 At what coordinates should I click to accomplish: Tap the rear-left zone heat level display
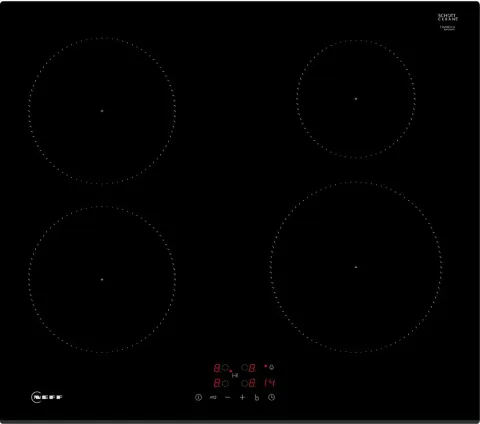[x=217, y=368]
